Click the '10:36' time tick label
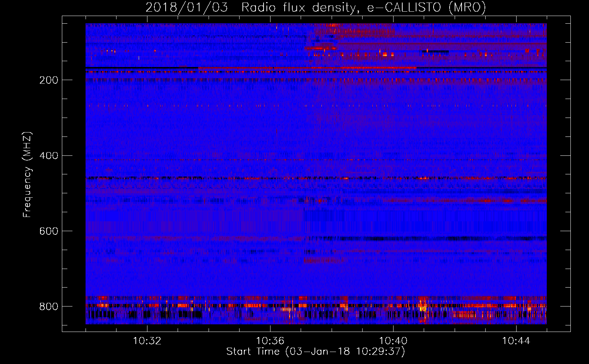 click(270, 341)
